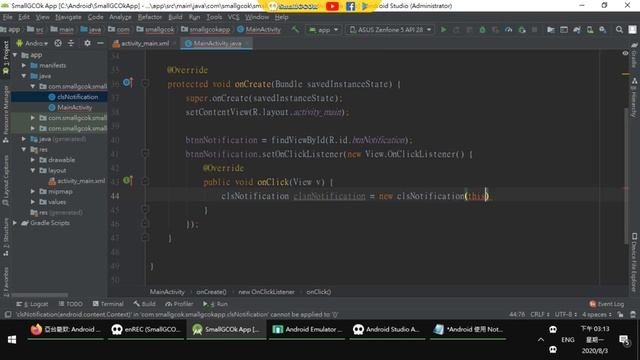Open the Logcat tool window
640x360 pixels.
pyautogui.click(x=32, y=304)
